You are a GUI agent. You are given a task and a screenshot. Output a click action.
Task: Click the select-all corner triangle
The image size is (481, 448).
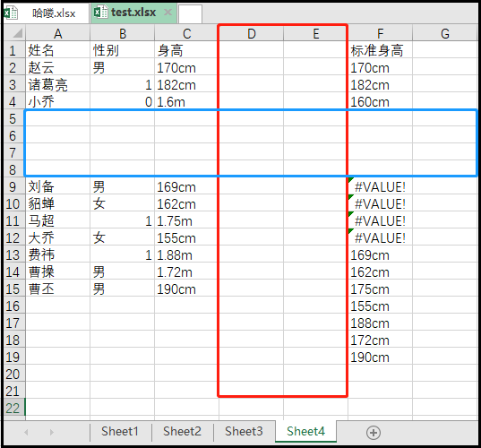pyautogui.click(x=17, y=33)
